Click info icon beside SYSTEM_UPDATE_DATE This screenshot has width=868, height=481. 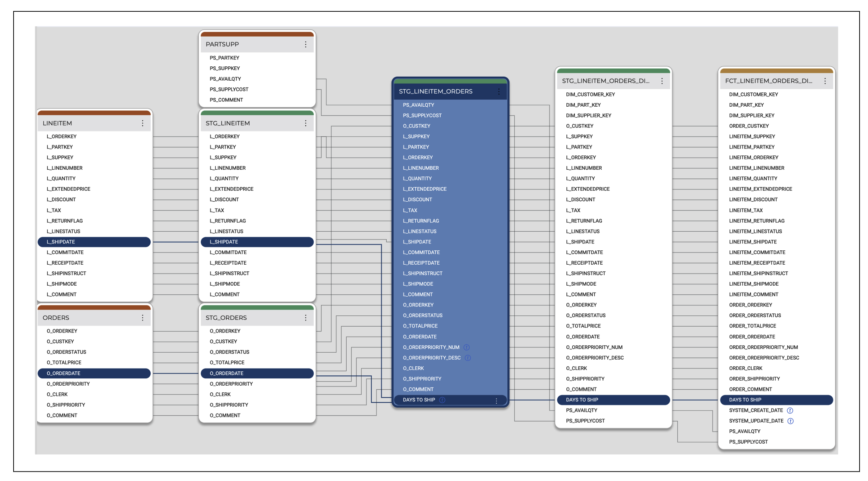(x=791, y=421)
